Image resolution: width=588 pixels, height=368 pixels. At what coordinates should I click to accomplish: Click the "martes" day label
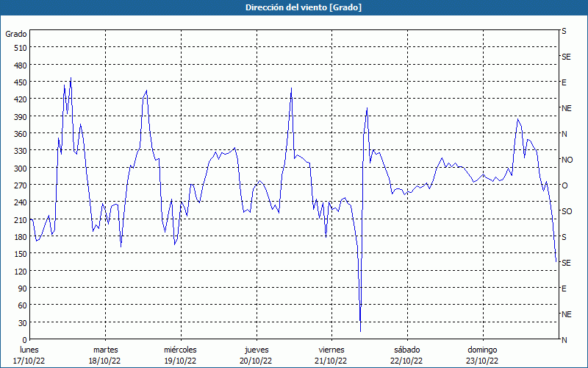pos(106,350)
